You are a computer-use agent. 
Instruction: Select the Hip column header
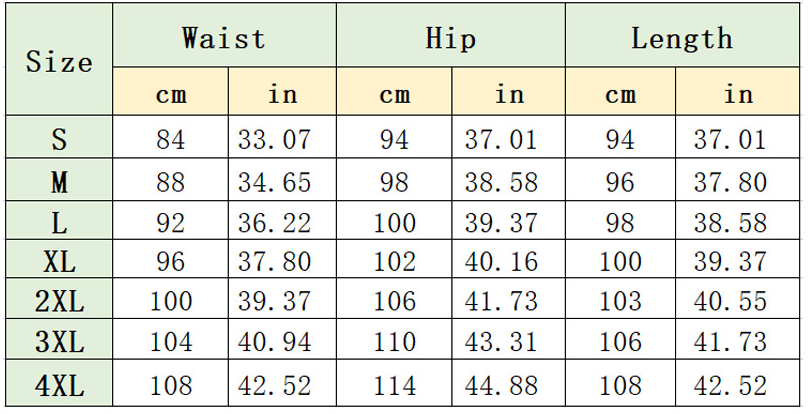(451, 35)
